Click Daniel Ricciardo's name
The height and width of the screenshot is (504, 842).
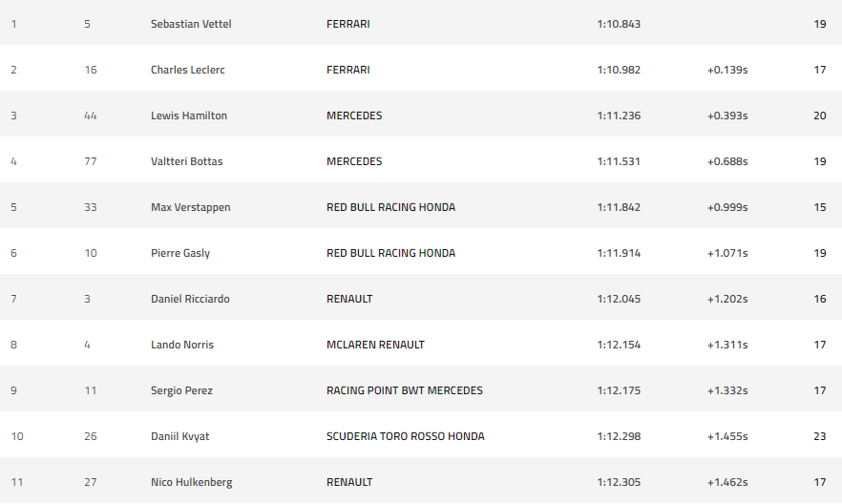tap(190, 299)
